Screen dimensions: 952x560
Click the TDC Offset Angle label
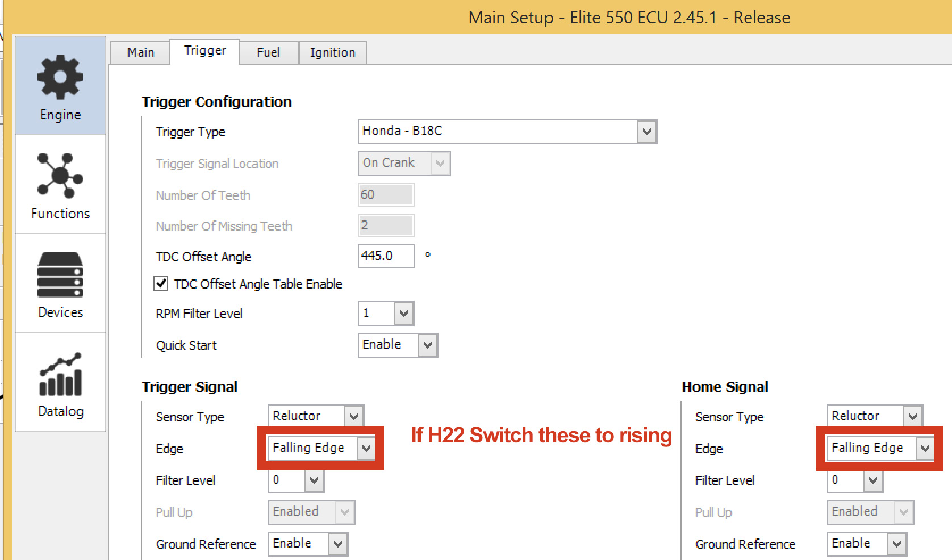[x=203, y=257]
